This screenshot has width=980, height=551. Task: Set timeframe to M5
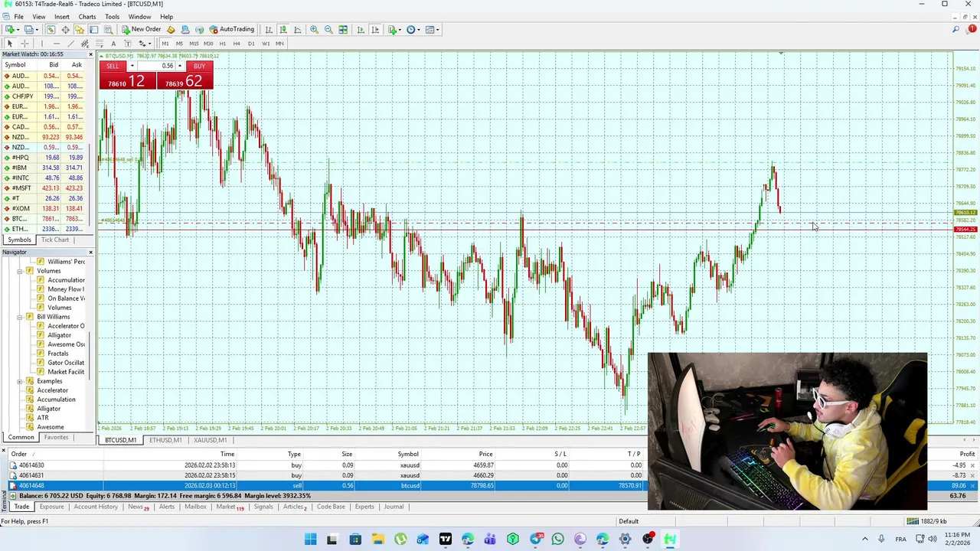click(x=179, y=44)
